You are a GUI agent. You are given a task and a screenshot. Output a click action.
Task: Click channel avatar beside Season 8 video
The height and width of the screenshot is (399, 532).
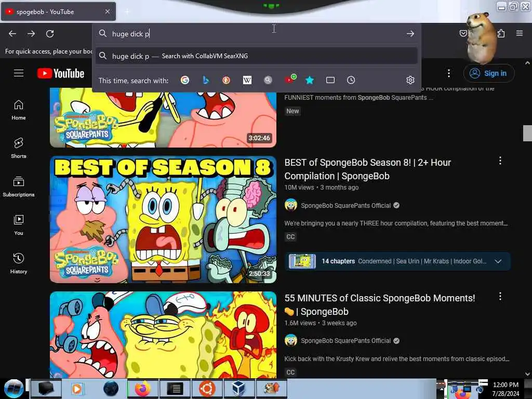[x=291, y=205]
